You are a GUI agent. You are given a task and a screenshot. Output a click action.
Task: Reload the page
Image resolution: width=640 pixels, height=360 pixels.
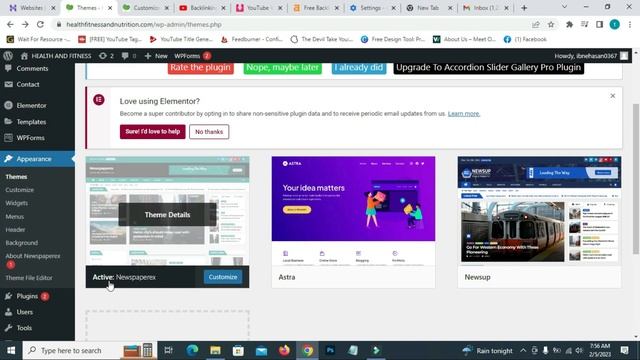[x=40, y=24]
